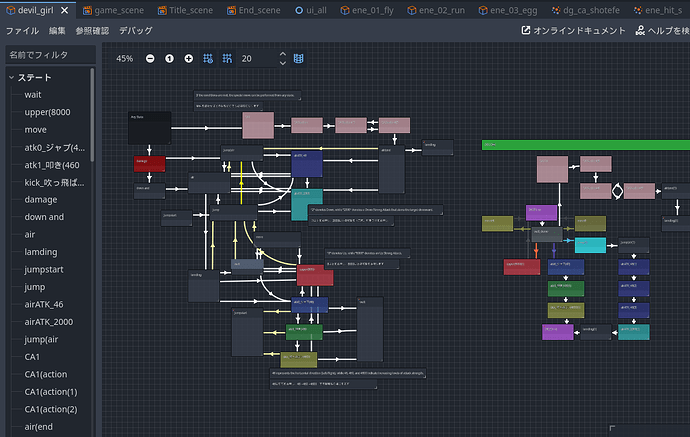Select the airATK_2000 state in list
The width and height of the screenshot is (690, 437).
(49, 322)
